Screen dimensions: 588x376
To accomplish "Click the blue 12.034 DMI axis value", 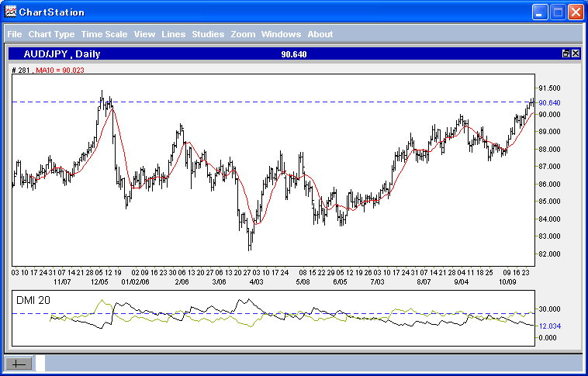I will coord(549,326).
